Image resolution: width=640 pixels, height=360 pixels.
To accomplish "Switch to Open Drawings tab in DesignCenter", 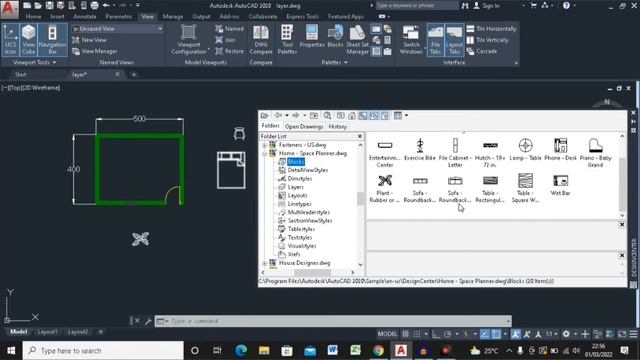I will pos(304,127).
